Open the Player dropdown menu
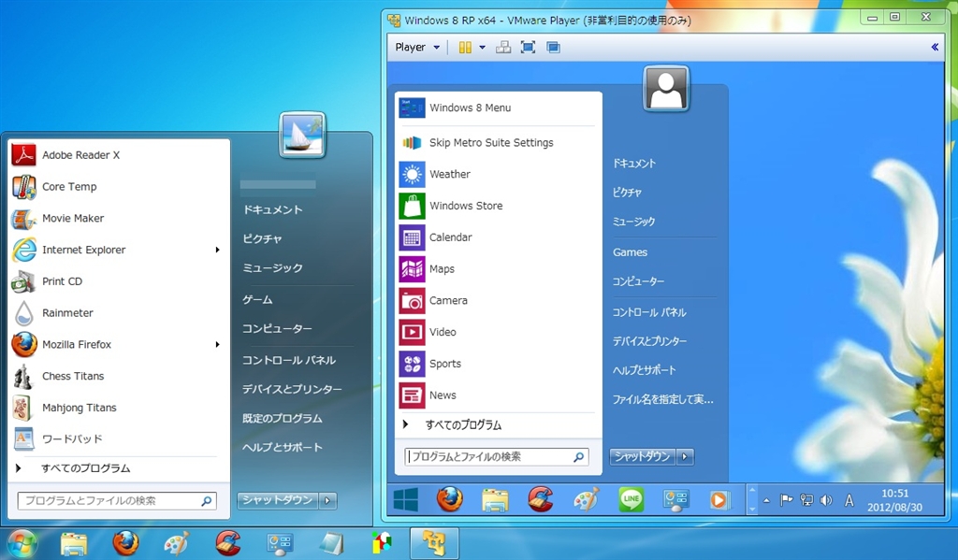The width and height of the screenshot is (958, 560). click(x=417, y=47)
